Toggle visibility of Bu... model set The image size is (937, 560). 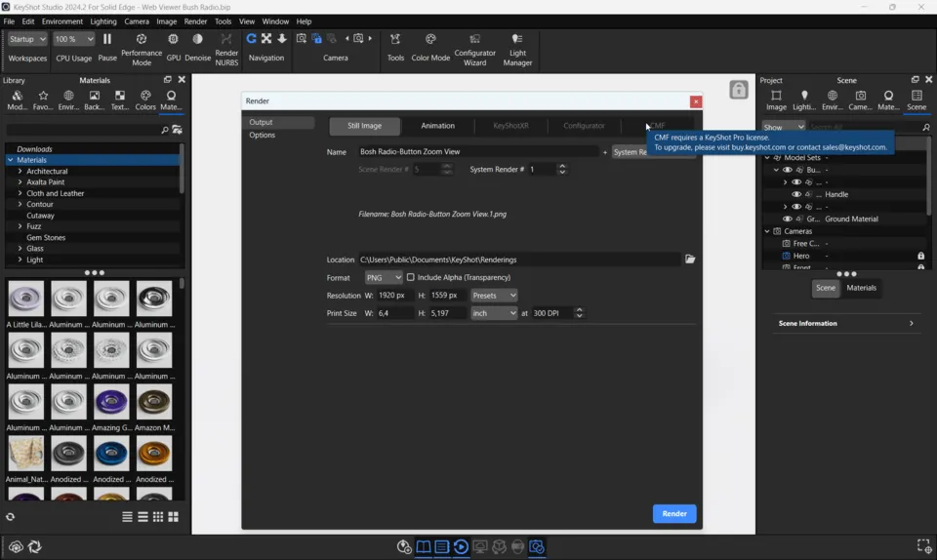click(788, 170)
